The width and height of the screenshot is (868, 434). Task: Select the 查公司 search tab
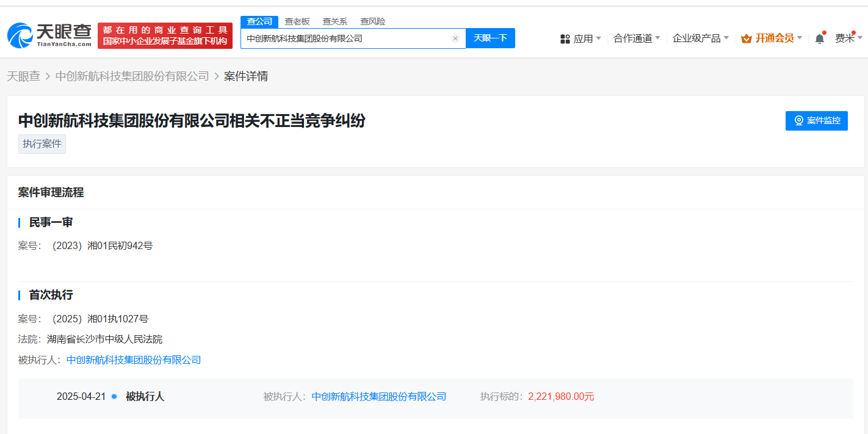click(259, 21)
